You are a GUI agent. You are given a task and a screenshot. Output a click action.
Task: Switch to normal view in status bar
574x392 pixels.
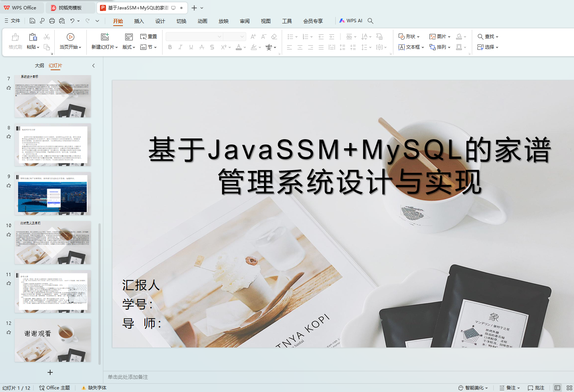(x=557, y=388)
